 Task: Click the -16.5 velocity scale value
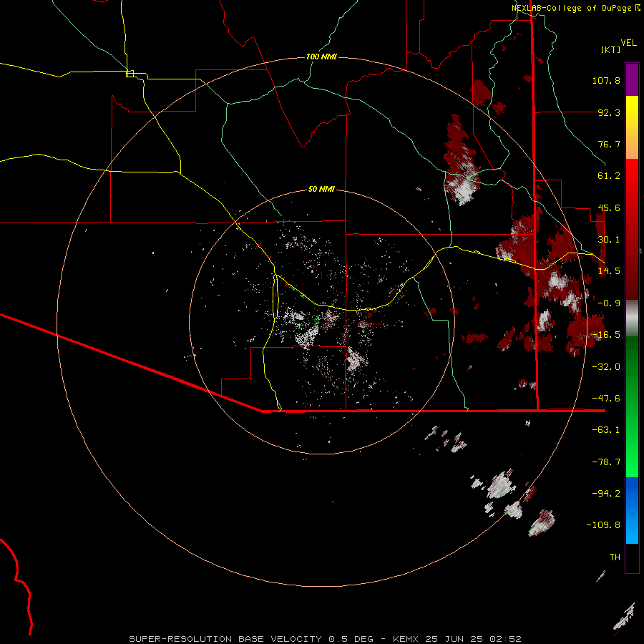606,335
